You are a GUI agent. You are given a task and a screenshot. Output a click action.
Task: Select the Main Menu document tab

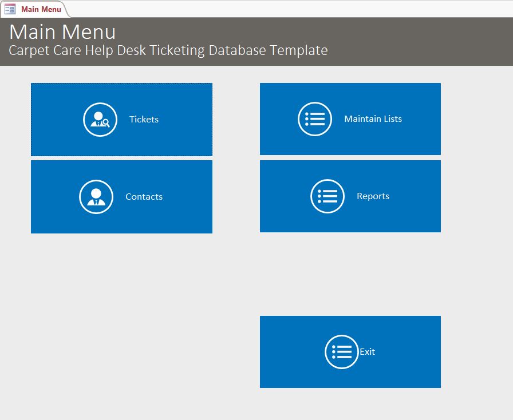[34, 9]
